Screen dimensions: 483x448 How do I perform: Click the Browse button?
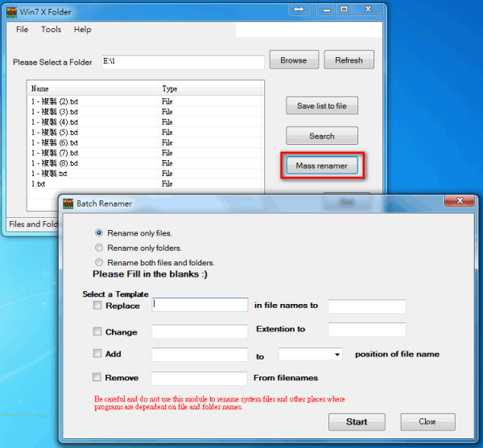(294, 60)
